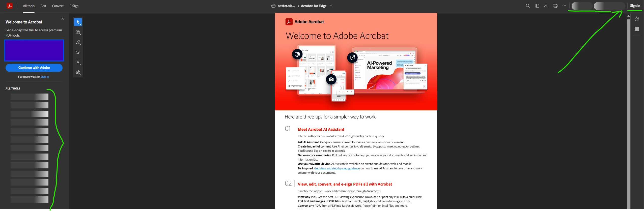Select the Fill and sign pen tool
The width and height of the screenshot is (644, 211).
tap(78, 72)
